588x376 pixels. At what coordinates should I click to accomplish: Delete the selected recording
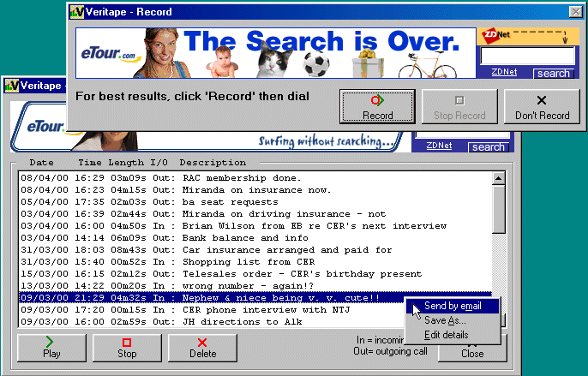click(202, 348)
